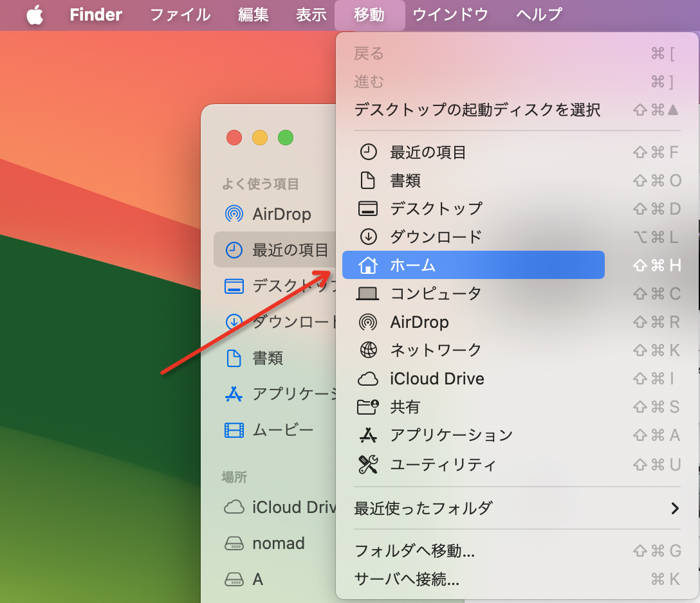
Task: Click the shared folder icon for 共有
Action: (368, 407)
